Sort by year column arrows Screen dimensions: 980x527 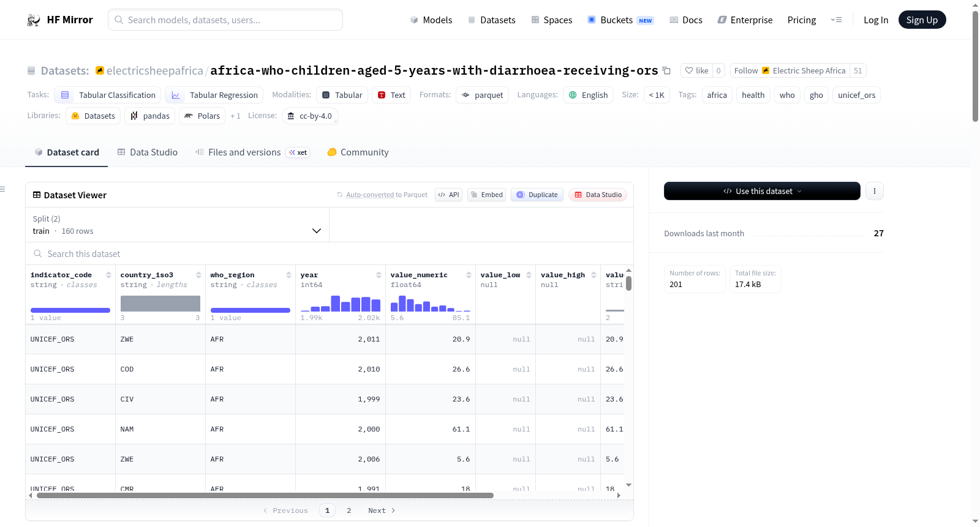pyautogui.click(x=379, y=275)
